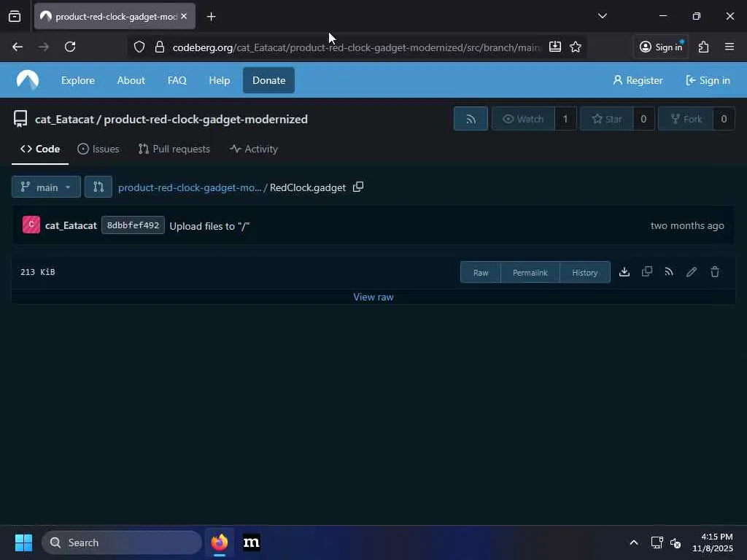Click the Windows taskbar Search box
The image size is (747, 560).
pyautogui.click(x=122, y=542)
